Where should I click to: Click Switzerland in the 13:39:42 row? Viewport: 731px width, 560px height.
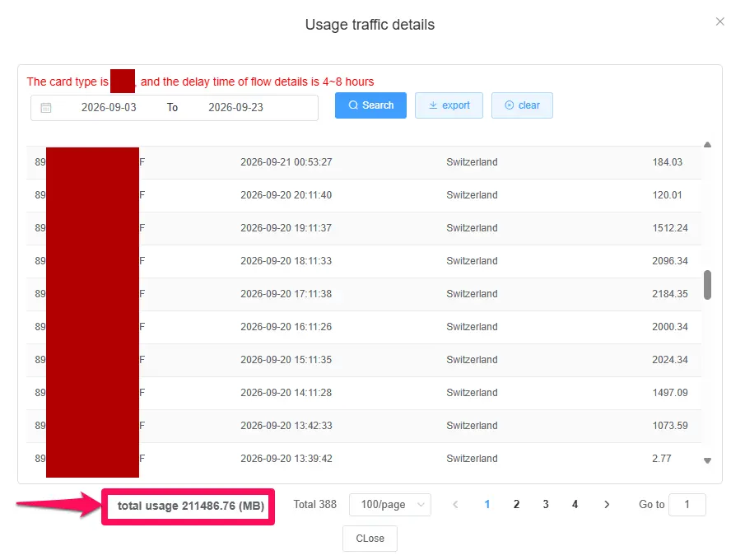(472, 459)
